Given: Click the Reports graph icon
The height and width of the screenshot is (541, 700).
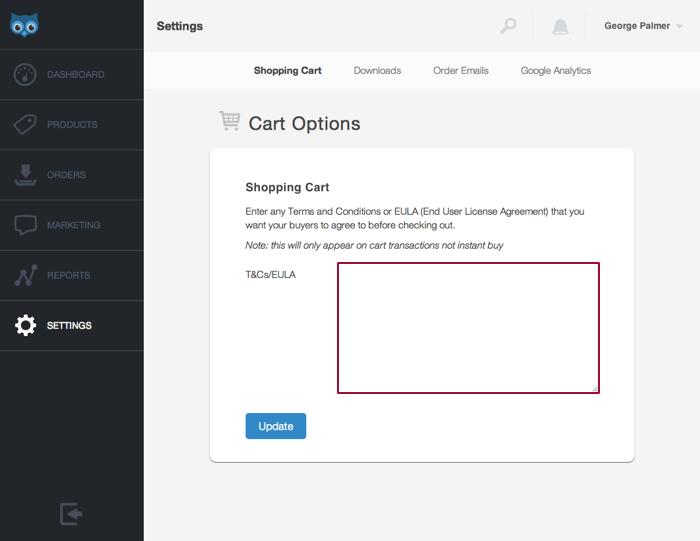Looking at the screenshot, I should (26, 275).
